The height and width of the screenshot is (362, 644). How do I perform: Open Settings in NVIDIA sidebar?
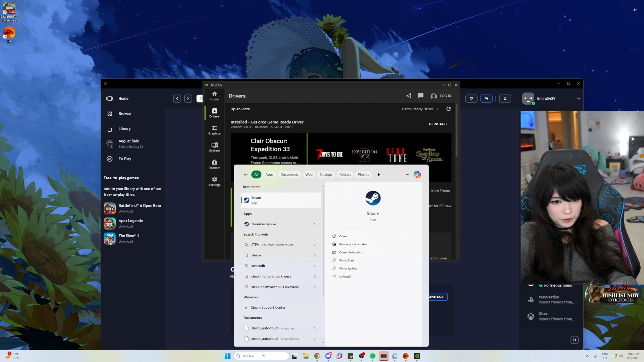point(214,181)
